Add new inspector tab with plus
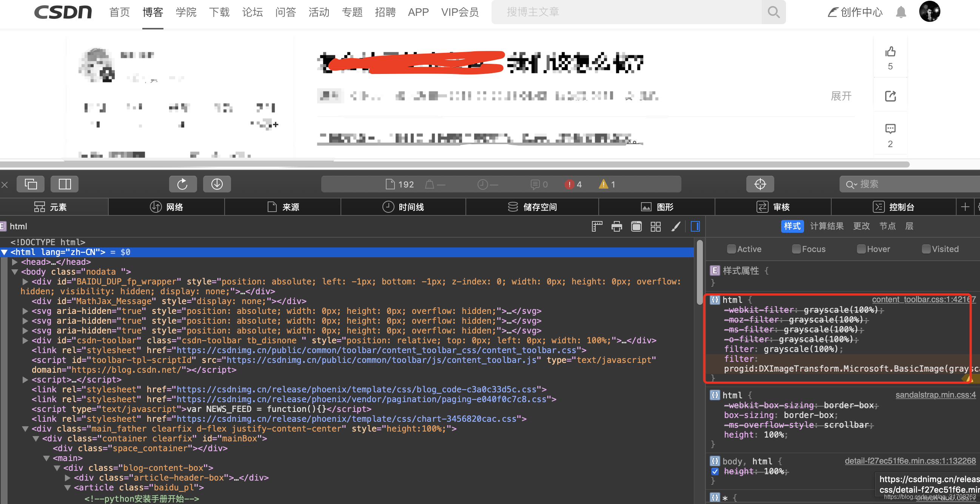Viewport: 980px width, 504px height. point(965,207)
